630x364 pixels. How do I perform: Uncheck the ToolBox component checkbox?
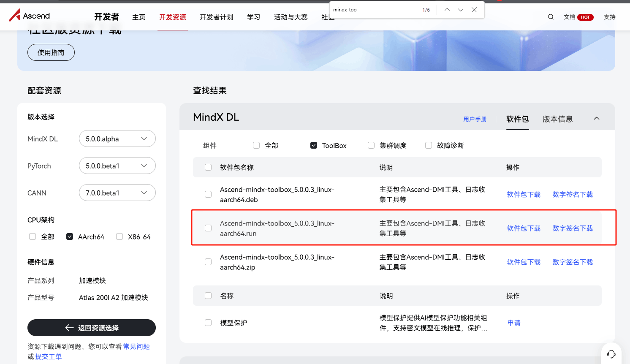[x=314, y=145]
